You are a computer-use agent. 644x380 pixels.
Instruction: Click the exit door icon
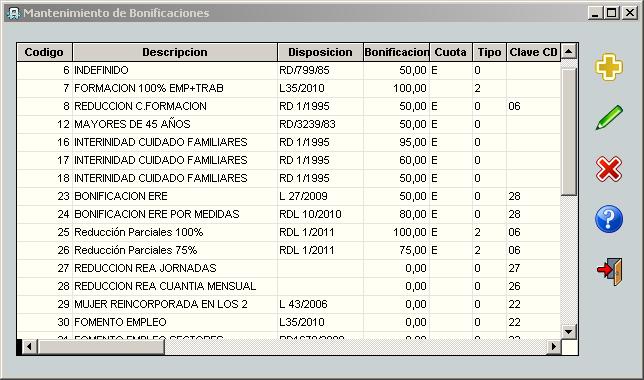(610, 271)
